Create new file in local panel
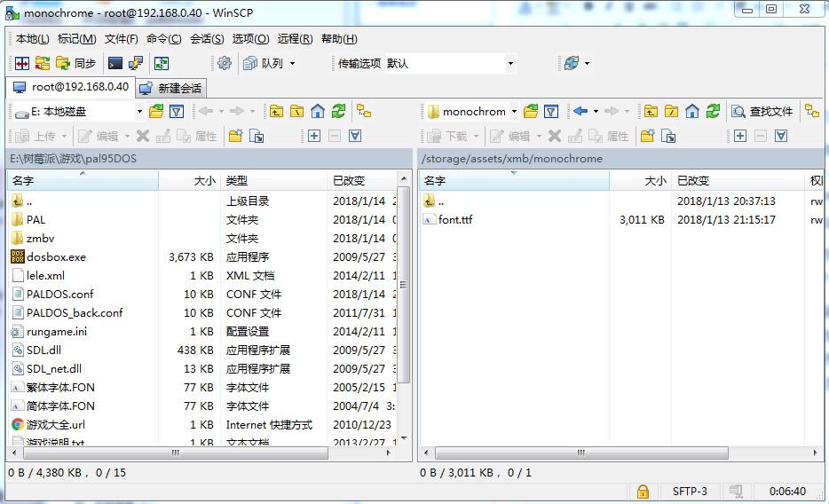 (x=257, y=137)
